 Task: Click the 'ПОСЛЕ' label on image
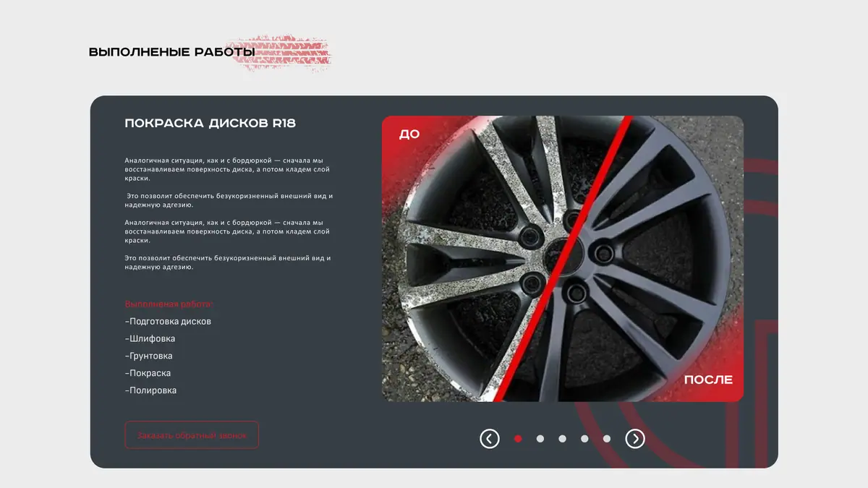[708, 380]
